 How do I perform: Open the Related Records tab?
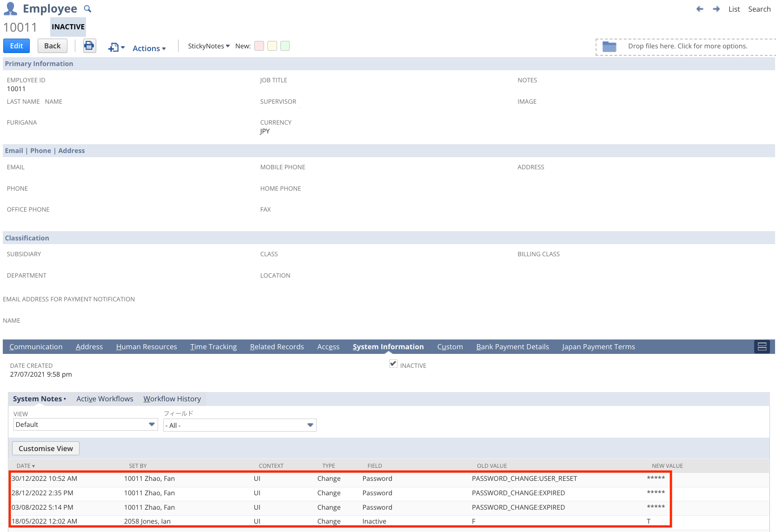277,347
